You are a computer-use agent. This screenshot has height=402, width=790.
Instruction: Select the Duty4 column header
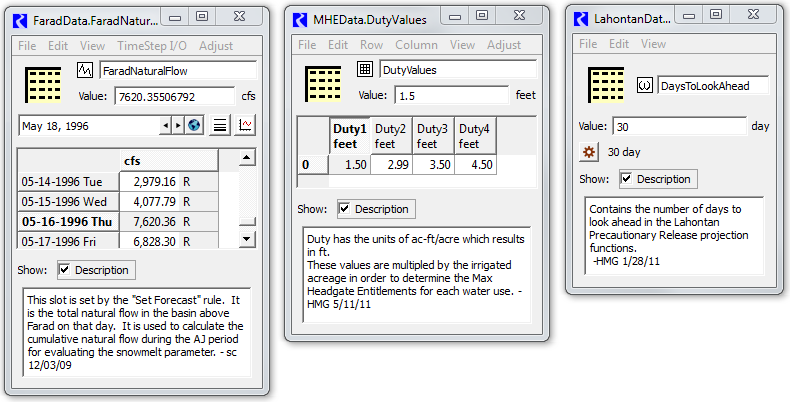coord(475,136)
